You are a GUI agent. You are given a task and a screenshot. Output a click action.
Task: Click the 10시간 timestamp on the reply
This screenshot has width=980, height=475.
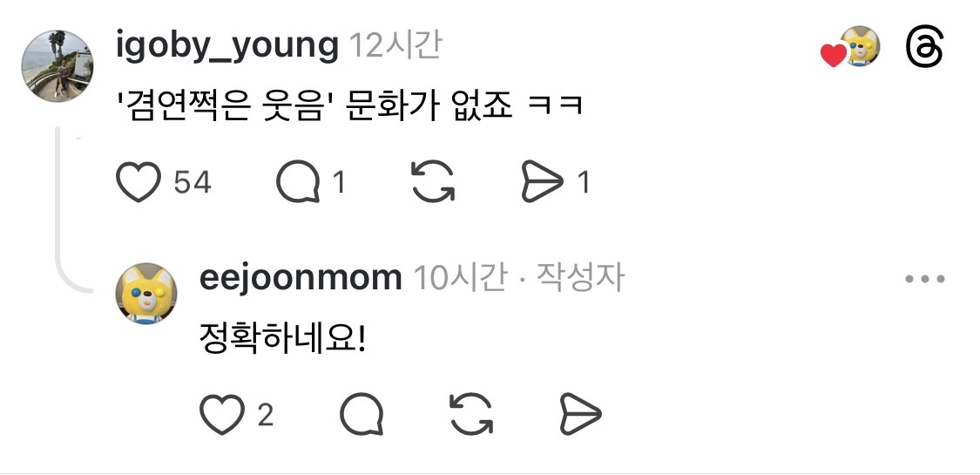coord(461,278)
